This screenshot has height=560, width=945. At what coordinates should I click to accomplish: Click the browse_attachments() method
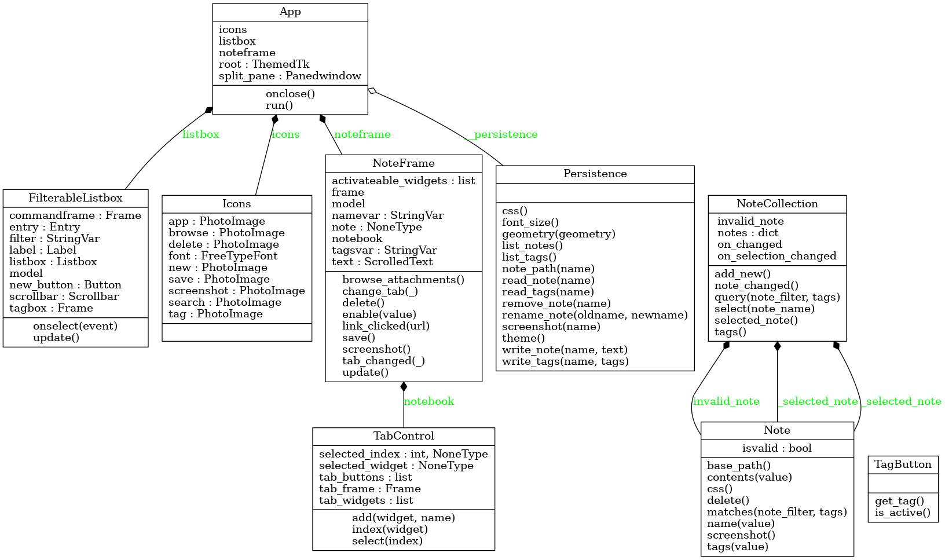pyautogui.click(x=404, y=280)
